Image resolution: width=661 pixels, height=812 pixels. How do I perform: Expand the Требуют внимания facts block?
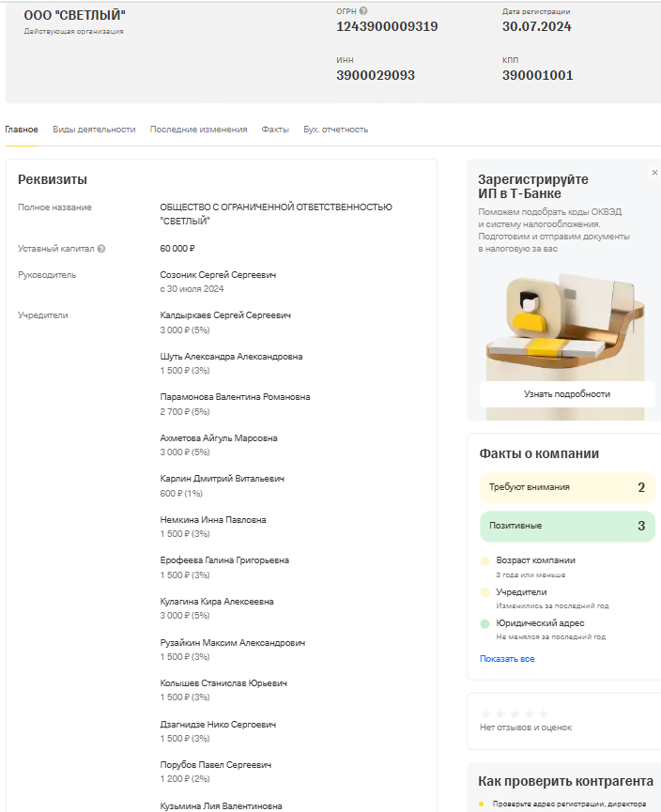click(566, 487)
